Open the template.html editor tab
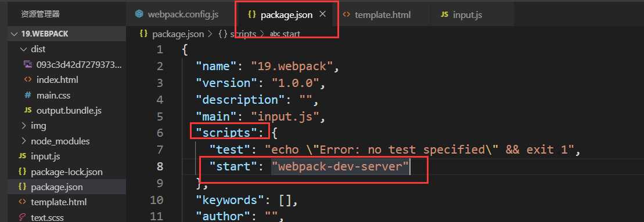644x222 pixels. 377,14
